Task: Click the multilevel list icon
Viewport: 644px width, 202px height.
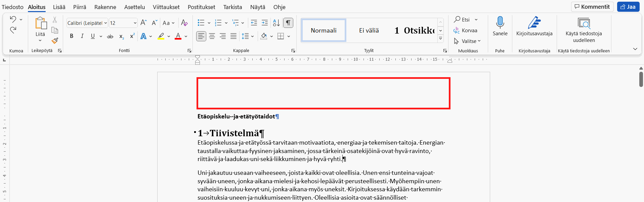Action: 235,23
